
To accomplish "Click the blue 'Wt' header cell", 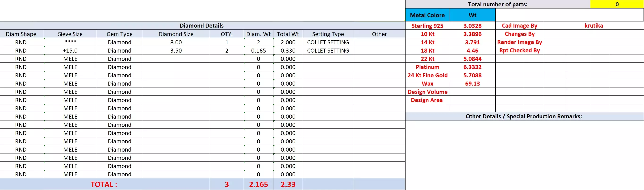I will 473,15.
